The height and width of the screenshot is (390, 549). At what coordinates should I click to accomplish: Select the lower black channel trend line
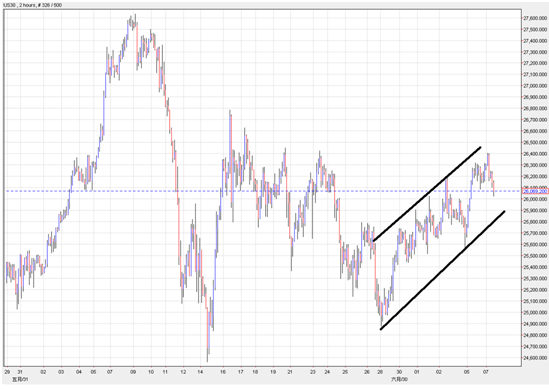[x=443, y=270]
